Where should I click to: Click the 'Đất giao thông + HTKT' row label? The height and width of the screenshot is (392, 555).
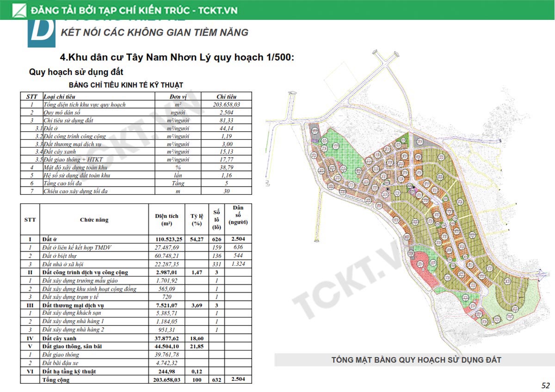tap(74, 160)
